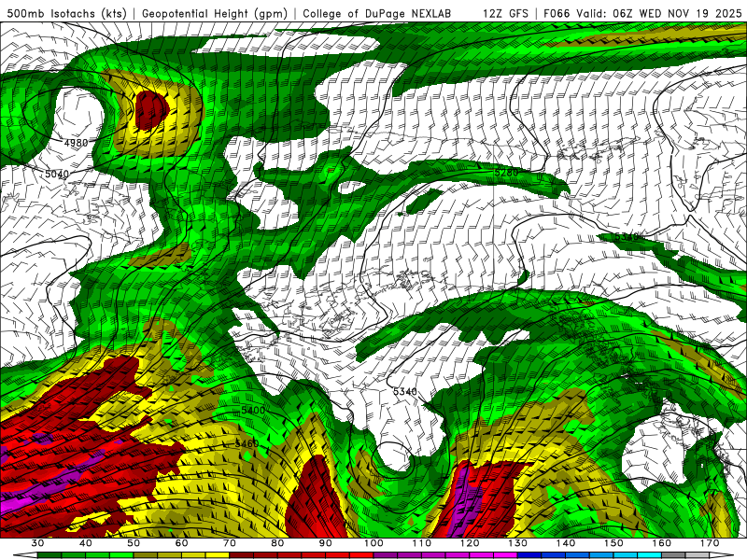Select the olive 50-55 kt legend swatch
Viewport: 747px width, 560px height.
[146, 555]
